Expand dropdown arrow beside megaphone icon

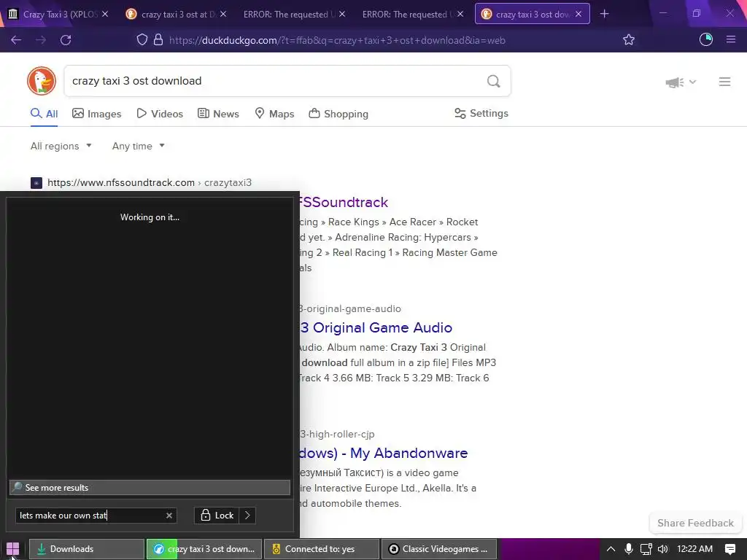pyautogui.click(x=693, y=82)
